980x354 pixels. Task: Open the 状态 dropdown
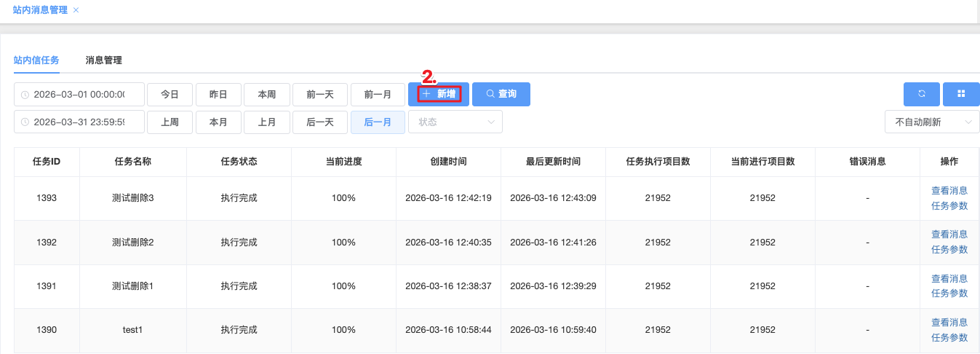455,122
